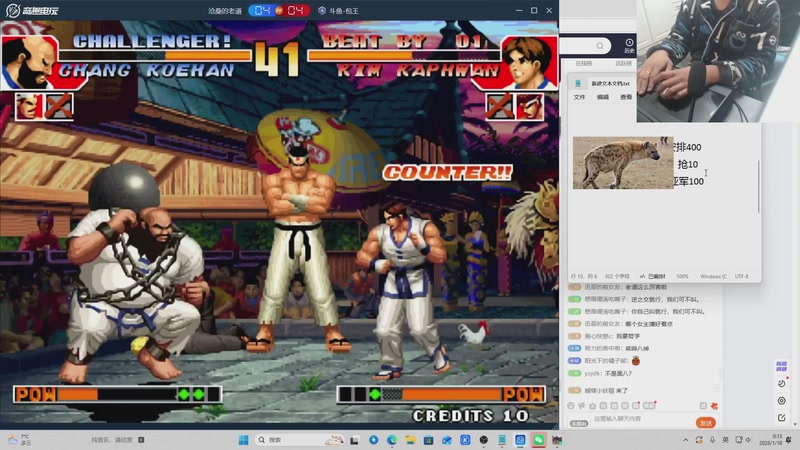
Task: Click the 英 input language indicator
Action: tap(725, 440)
